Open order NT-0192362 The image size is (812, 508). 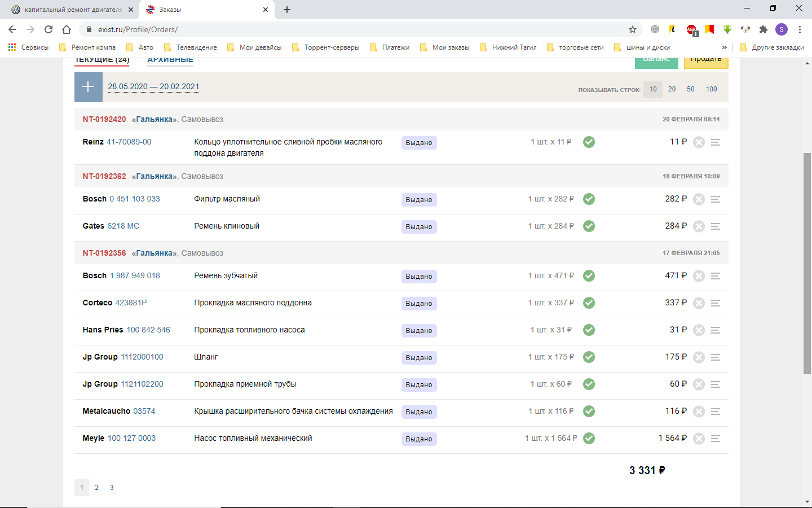click(104, 176)
